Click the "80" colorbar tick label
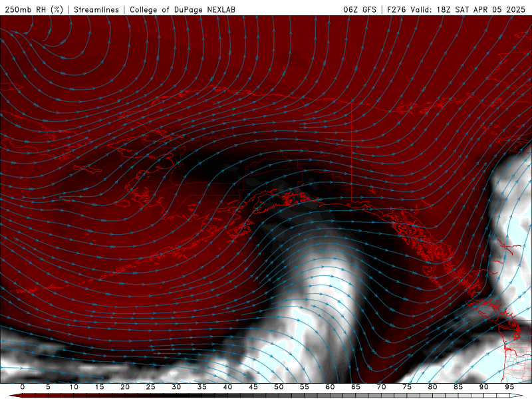 [433, 387]
